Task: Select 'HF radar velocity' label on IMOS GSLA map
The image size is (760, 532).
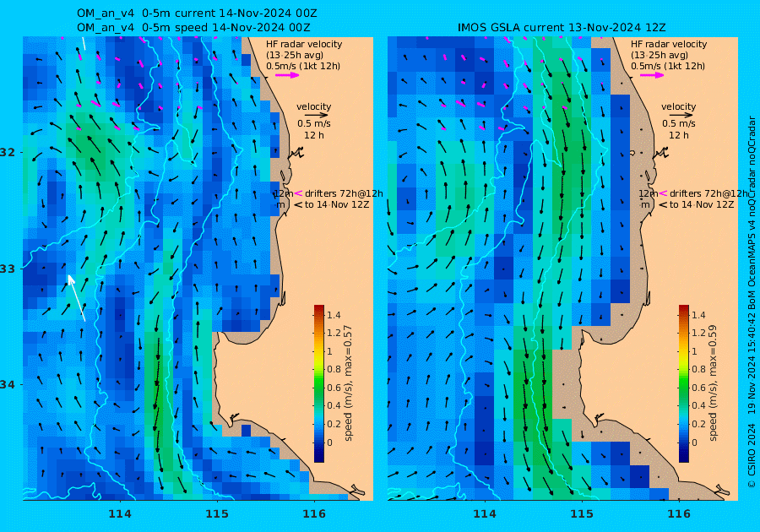Action: (669, 44)
